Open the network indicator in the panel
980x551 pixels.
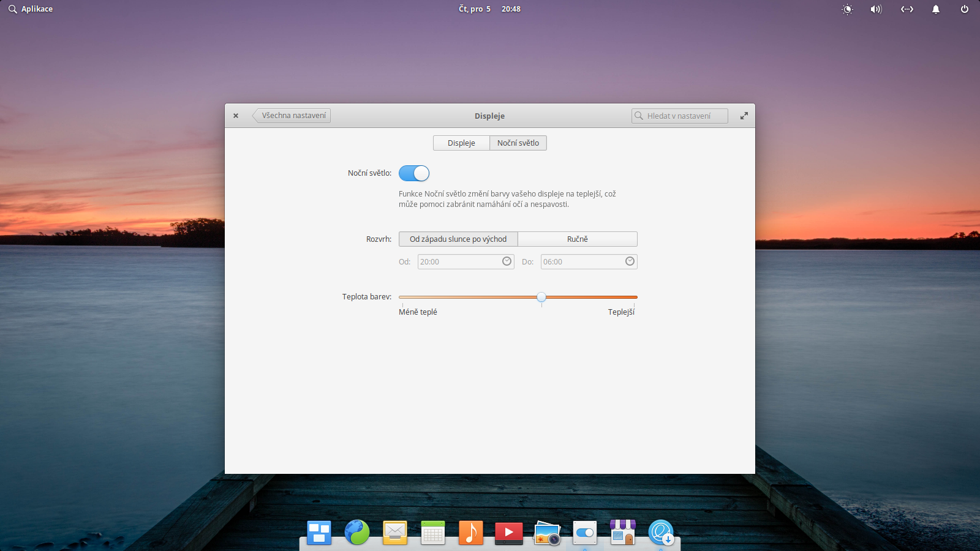[x=907, y=9]
